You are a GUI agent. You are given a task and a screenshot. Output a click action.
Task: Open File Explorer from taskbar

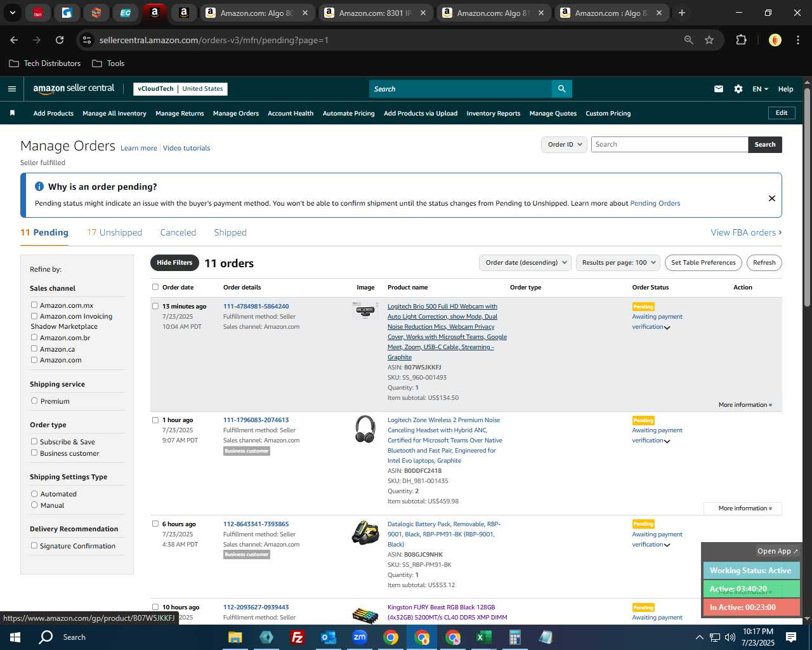[235, 637]
